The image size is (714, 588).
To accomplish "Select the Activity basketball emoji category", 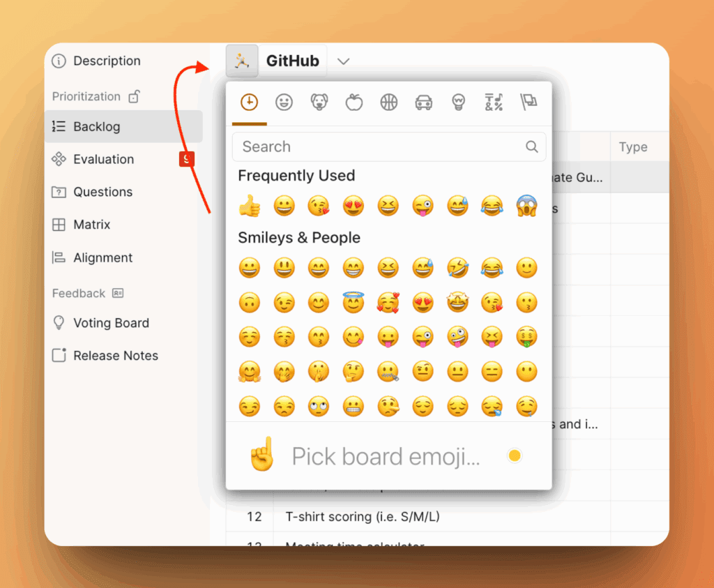I will point(389,103).
